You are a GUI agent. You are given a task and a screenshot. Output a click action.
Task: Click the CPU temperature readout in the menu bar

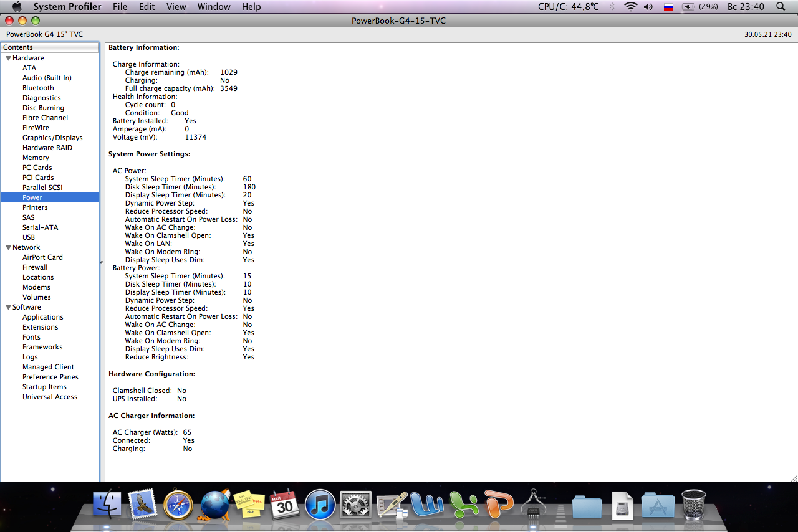tap(568, 7)
